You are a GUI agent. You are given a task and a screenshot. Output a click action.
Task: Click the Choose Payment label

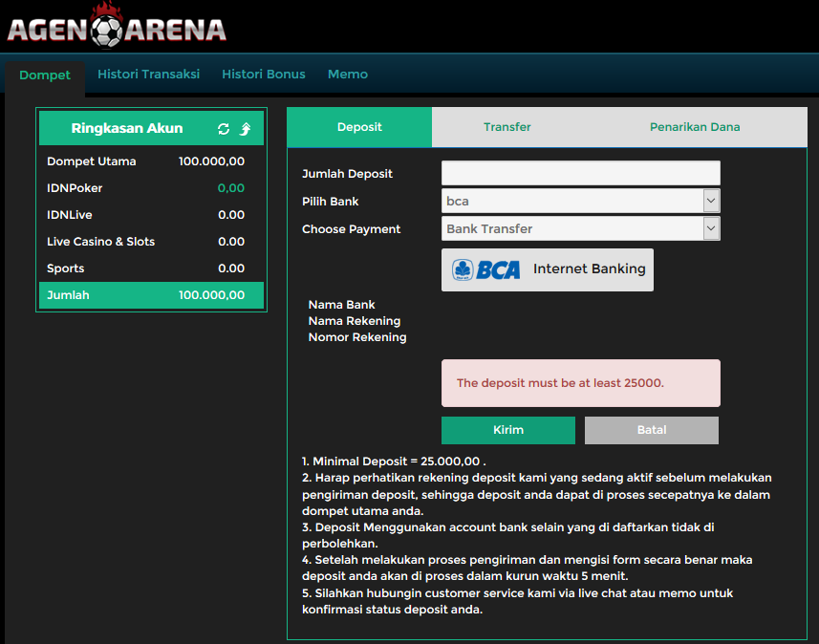[351, 229]
